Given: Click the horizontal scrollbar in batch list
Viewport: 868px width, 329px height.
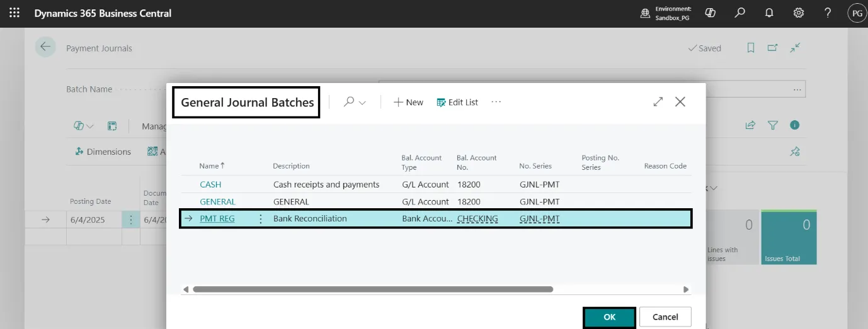Looking at the screenshot, I should (x=372, y=289).
